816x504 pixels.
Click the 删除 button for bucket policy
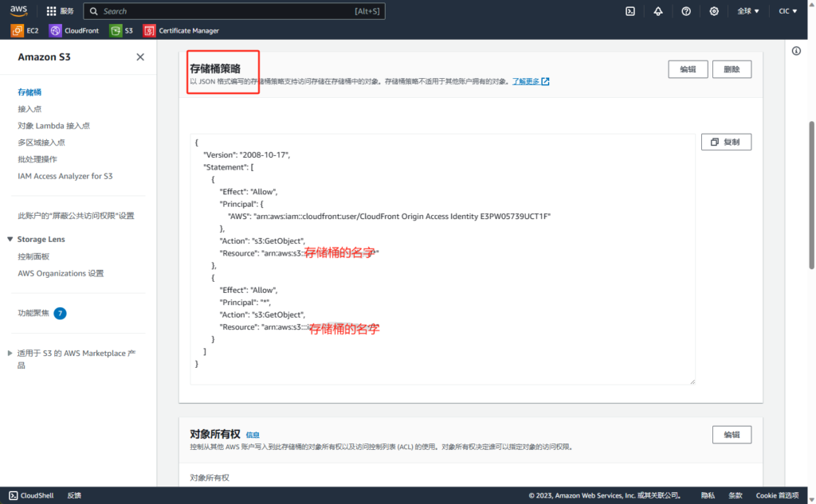[x=732, y=69]
